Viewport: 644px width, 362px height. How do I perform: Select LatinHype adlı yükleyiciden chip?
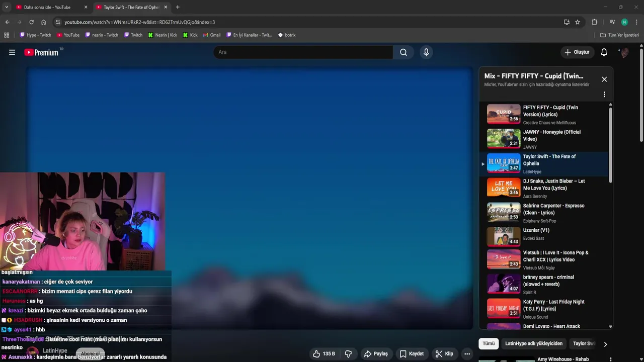(x=534, y=343)
